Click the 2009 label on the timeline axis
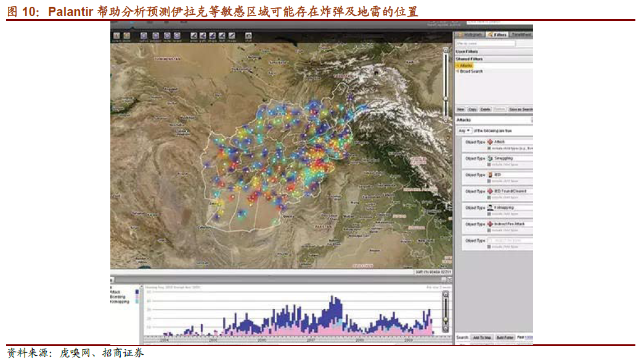 pos(408,340)
